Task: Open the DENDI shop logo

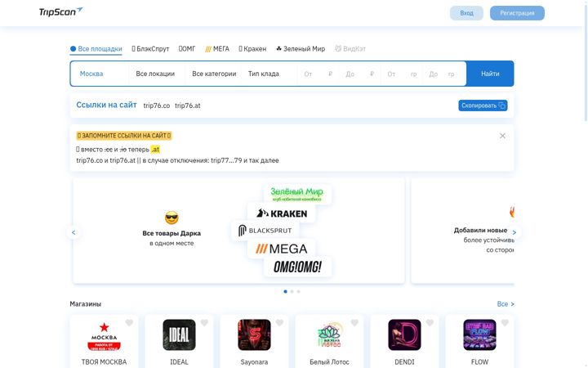Action: click(x=404, y=335)
